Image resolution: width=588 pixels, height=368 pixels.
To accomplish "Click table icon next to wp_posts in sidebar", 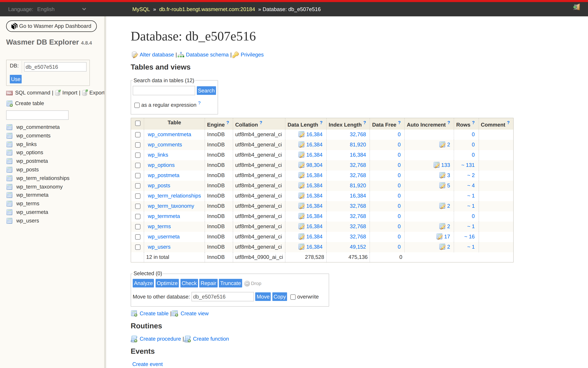I will pyautogui.click(x=9, y=170).
